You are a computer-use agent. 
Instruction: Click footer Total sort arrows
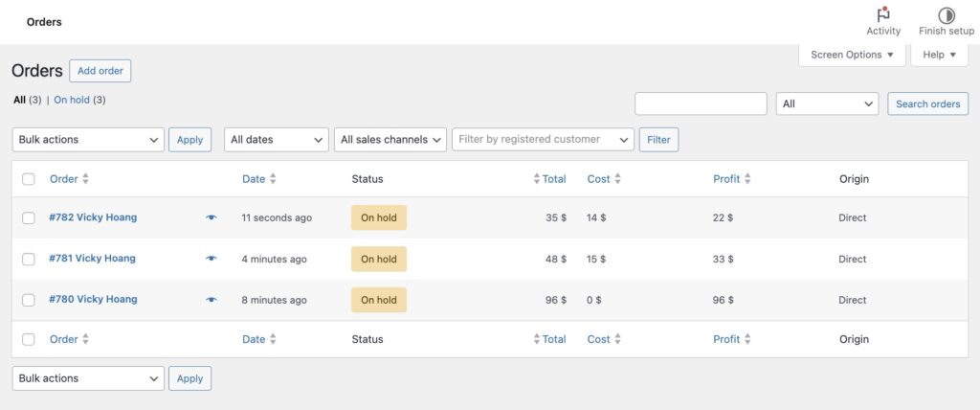536,339
